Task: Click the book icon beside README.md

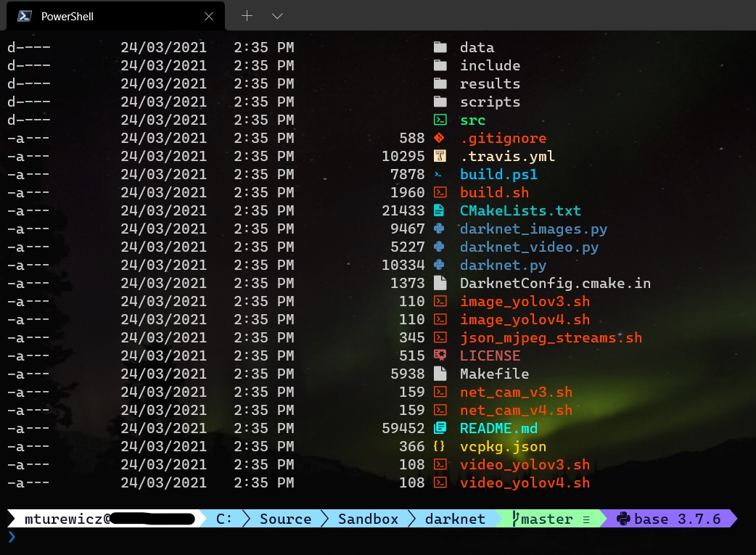Action: tap(440, 428)
